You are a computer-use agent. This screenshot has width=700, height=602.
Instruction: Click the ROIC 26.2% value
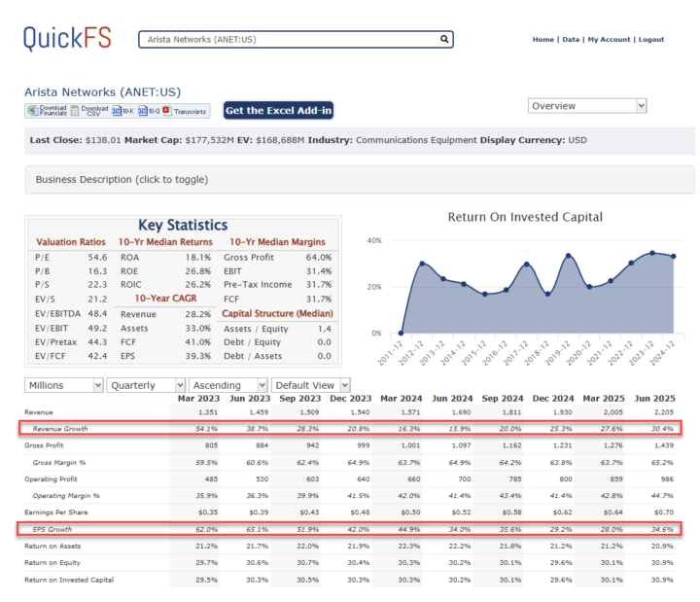point(197,285)
